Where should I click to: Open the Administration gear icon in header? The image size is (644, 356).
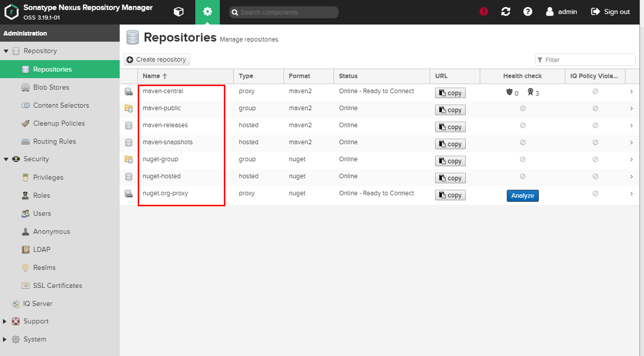[x=207, y=12]
